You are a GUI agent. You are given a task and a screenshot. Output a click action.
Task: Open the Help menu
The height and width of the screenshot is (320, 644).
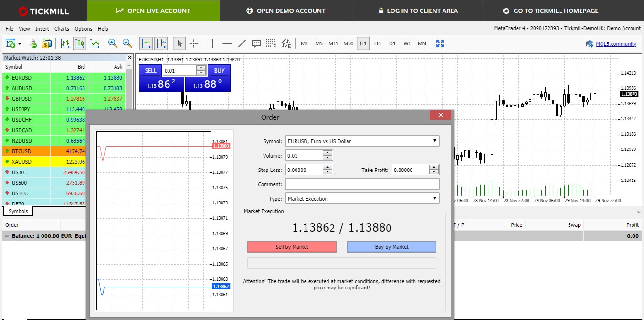pyautogui.click(x=103, y=29)
